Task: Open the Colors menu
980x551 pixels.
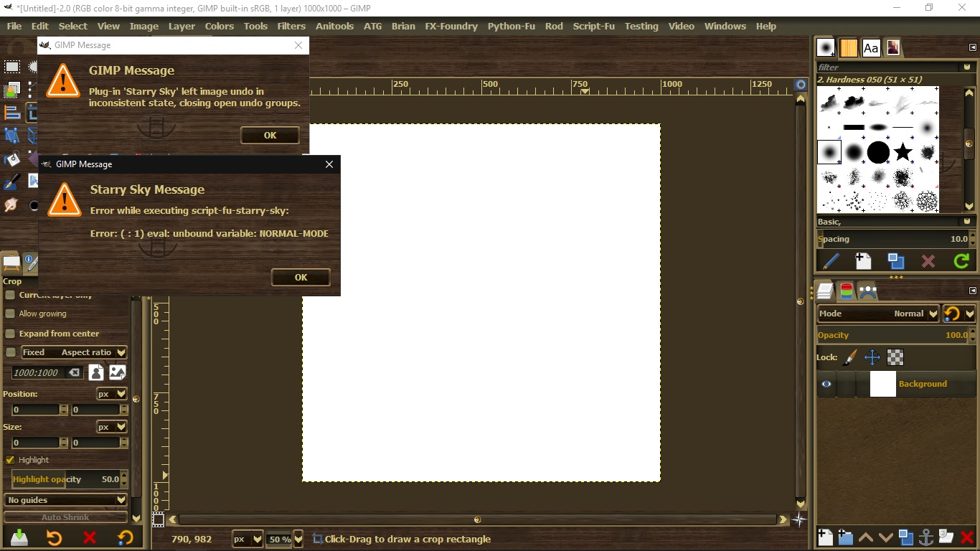Action: 220,26
